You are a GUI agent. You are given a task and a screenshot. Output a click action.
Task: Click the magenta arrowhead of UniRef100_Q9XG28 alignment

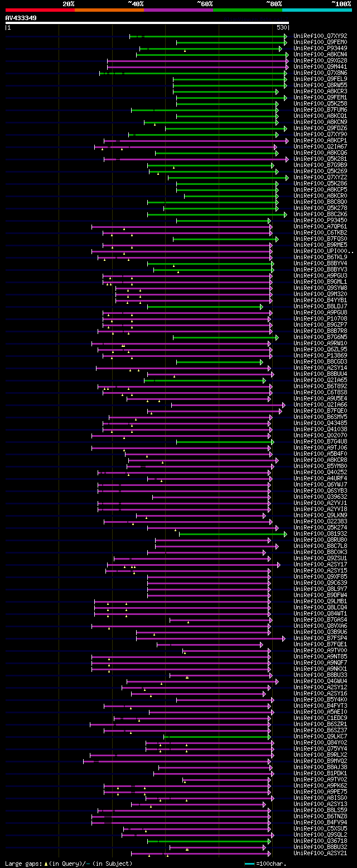pyautogui.click(x=287, y=61)
